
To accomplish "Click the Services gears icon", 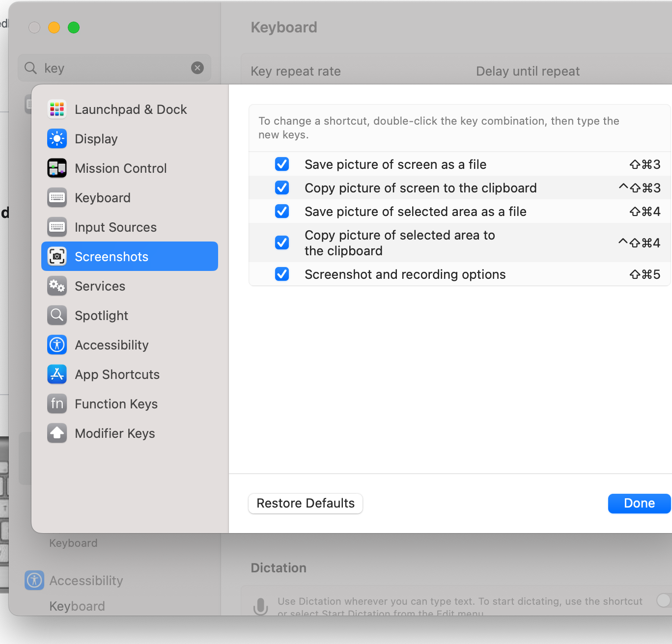I will (x=57, y=286).
